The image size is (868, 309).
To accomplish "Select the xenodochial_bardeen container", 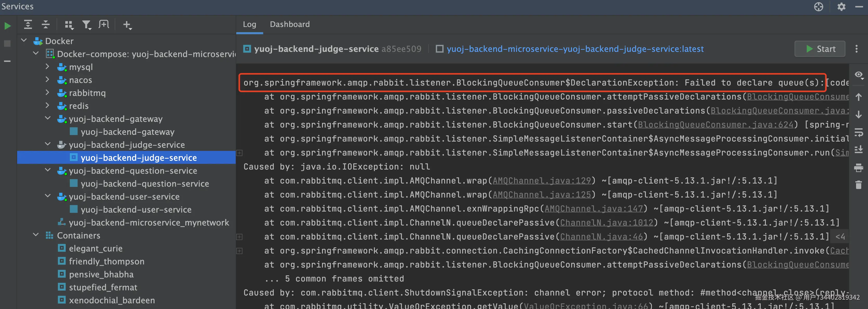I will (112, 300).
